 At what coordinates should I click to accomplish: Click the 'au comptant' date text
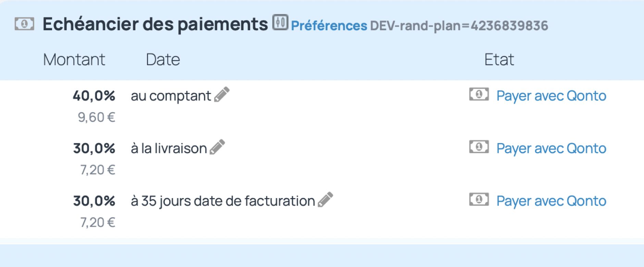point(171,96)
